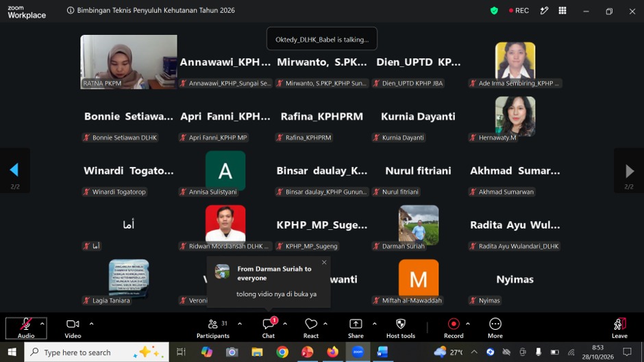Select Hernawaty.M profile photo
This screenshot has width=644, height=362.
515,116
